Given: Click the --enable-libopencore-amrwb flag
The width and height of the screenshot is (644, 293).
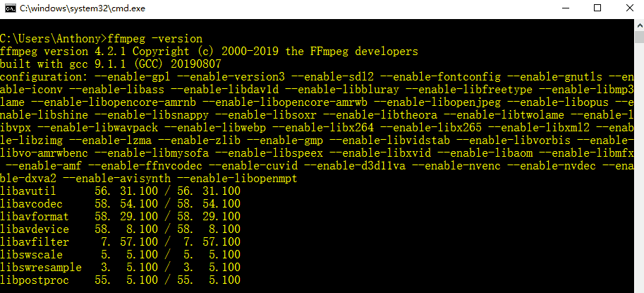Looking at the screenshot, I should click(x=284, y=102).
